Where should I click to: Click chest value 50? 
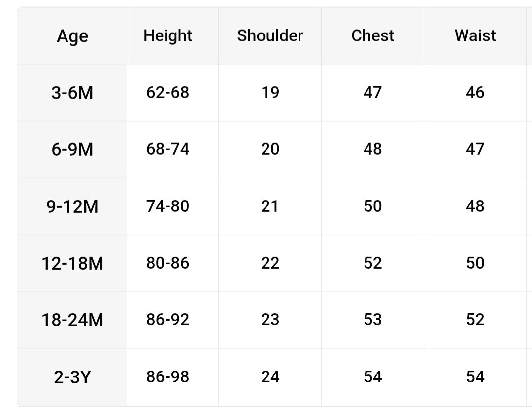(372, 206)
